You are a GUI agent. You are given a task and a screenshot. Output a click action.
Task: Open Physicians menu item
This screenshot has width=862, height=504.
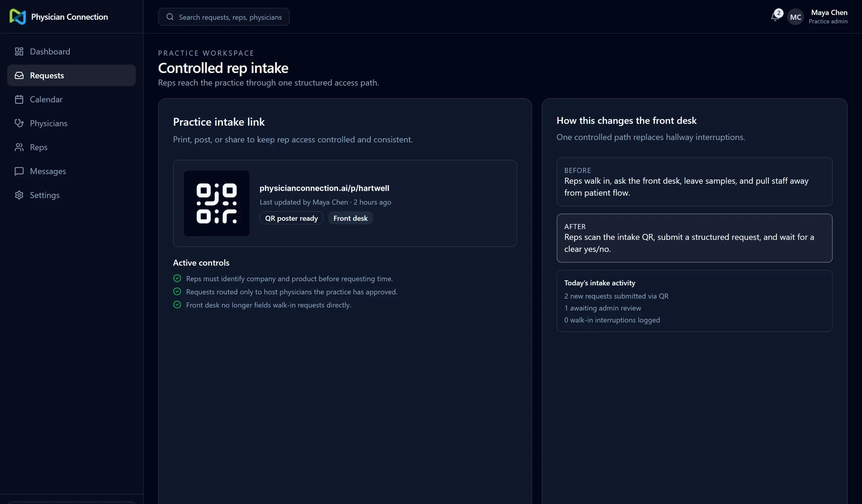(x=71, y=123)
